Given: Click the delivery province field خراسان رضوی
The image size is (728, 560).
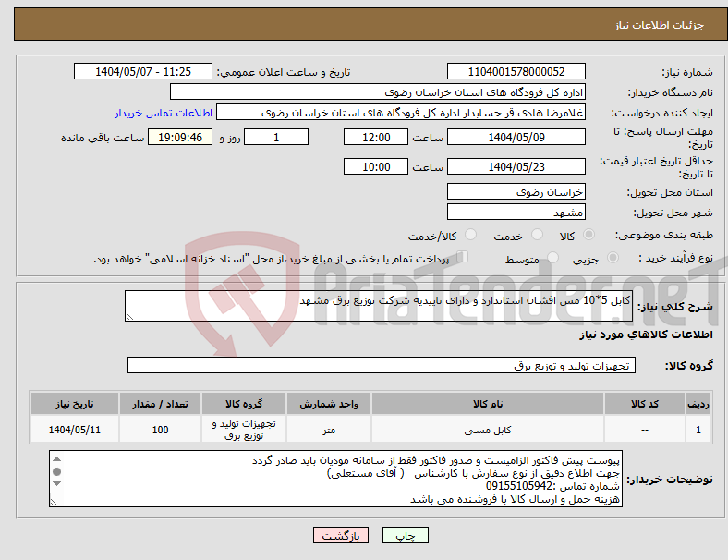Looking at the screenshot, I should [x=516, y=192].
